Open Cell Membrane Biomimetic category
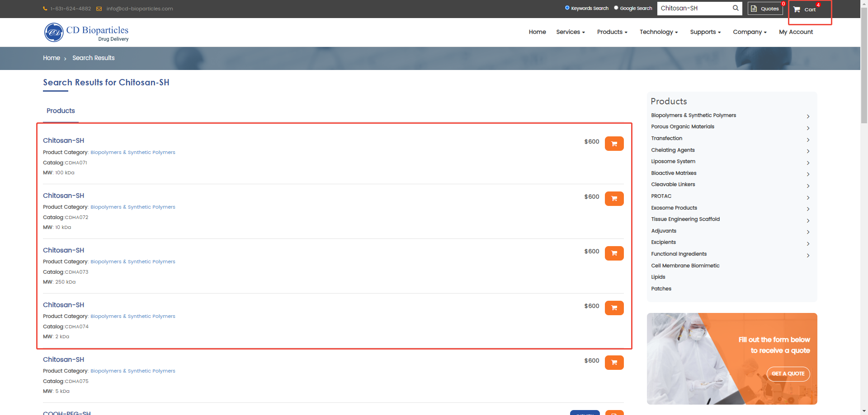 [x=685, y=266]
